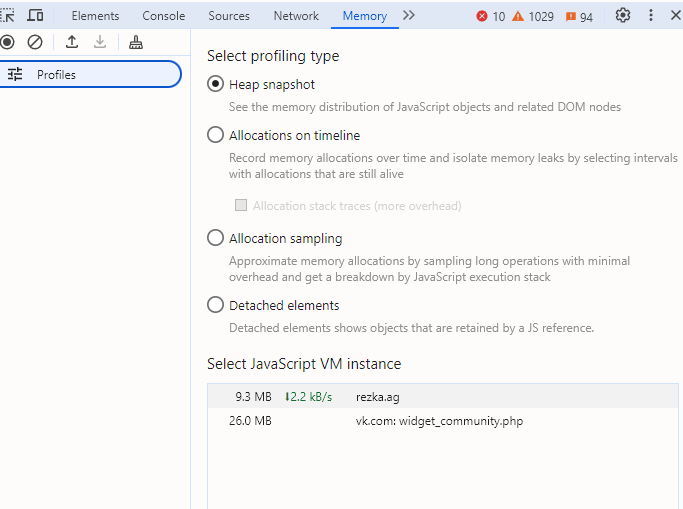Viewport: 683px width, 509px height.
Task: Click the issues count 94 indicator
Action: [x=579, y=17]
